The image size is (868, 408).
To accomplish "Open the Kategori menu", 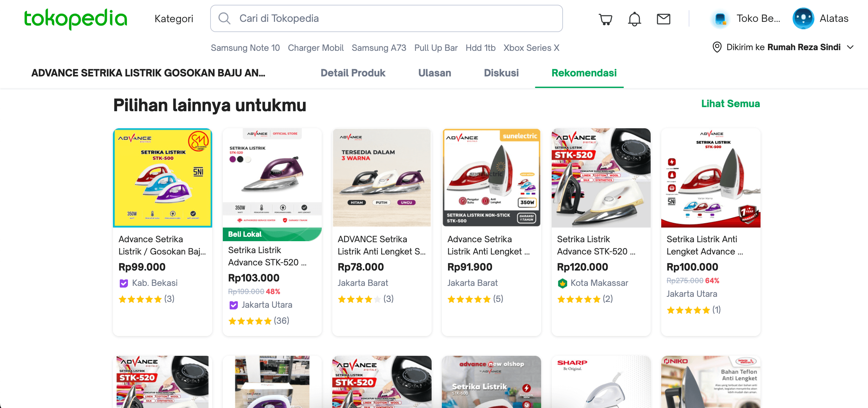I will 174,18.
